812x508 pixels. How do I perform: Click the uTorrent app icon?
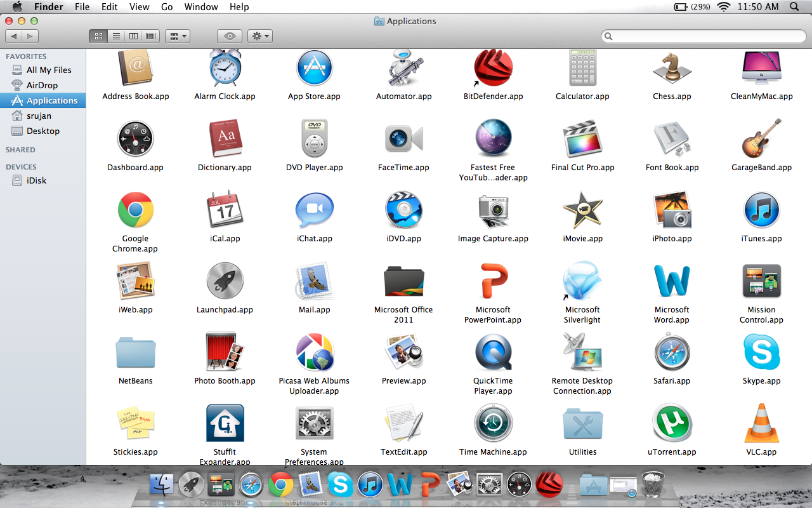click(672, 423)
